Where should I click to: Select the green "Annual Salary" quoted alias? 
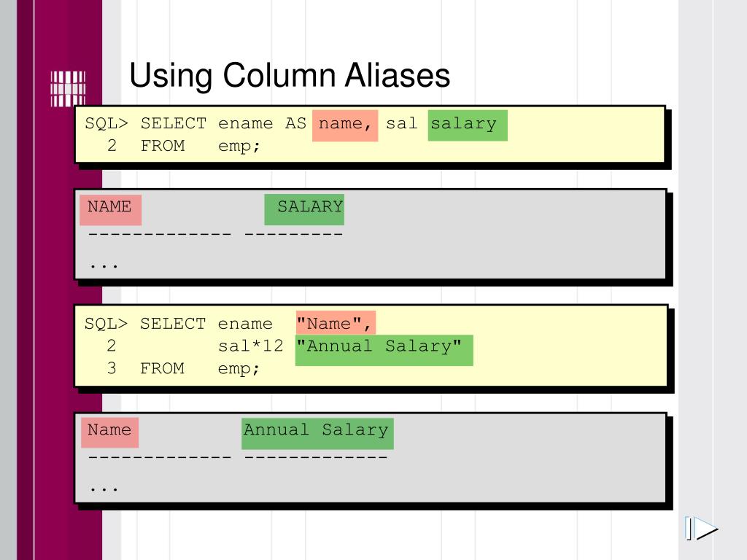pos(384,346)
